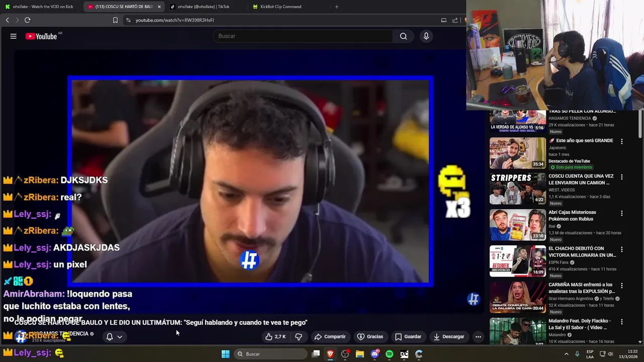Open Discord from the taskbar
The image size is (644, 362).
pos(375,354)
